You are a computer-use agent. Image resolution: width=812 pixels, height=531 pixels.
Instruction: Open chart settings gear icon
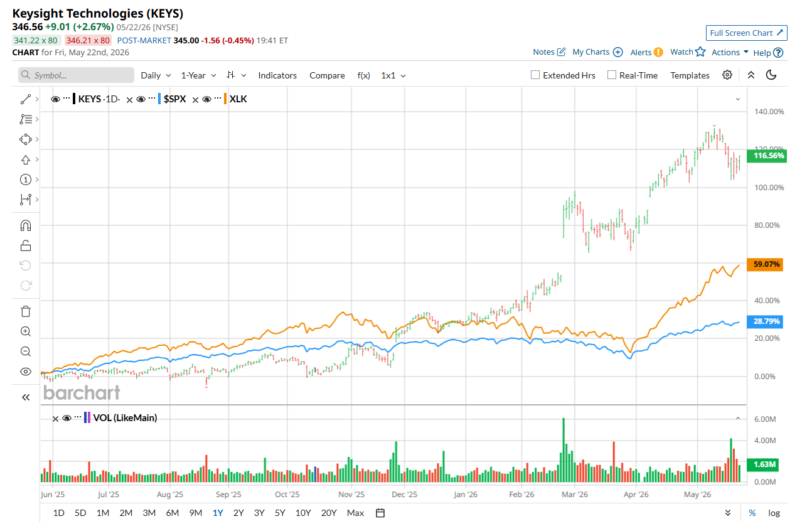(x=727, y=75)
